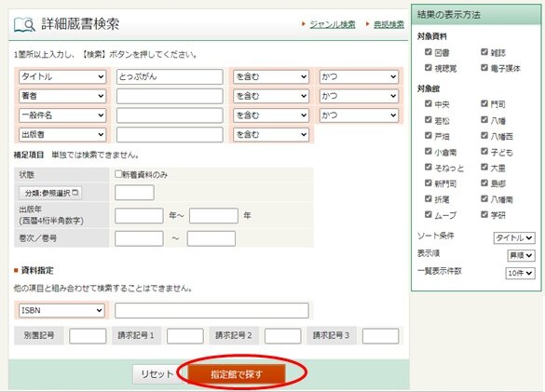
Task: Open the かつ dropdown in タイトル row
Action: [359, 76]
